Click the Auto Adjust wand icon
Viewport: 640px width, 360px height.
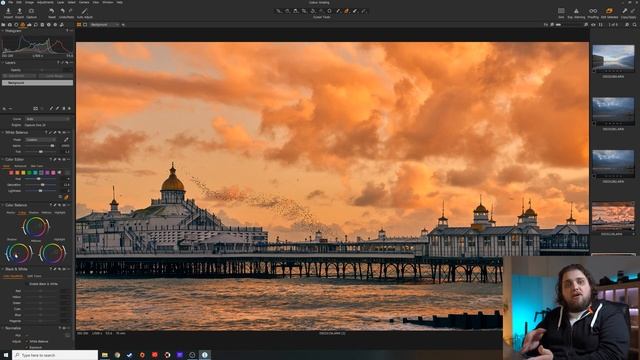(x=84, y=11)
